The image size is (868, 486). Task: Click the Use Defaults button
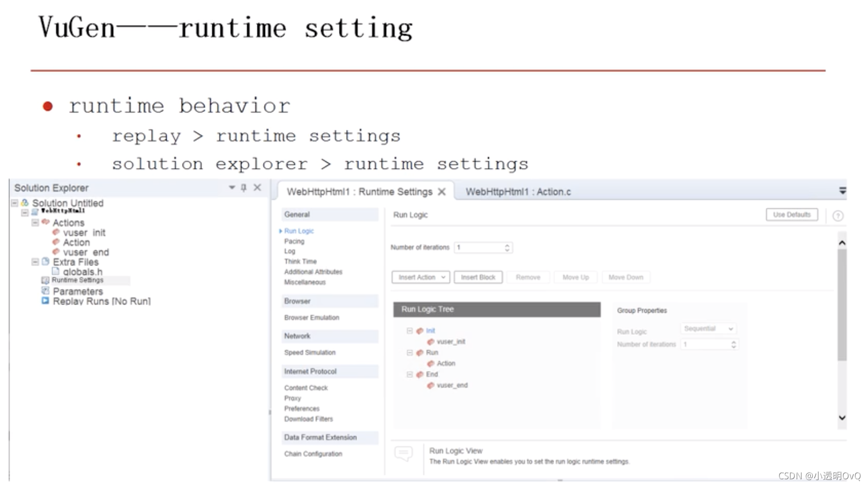[x=792, y=215]
